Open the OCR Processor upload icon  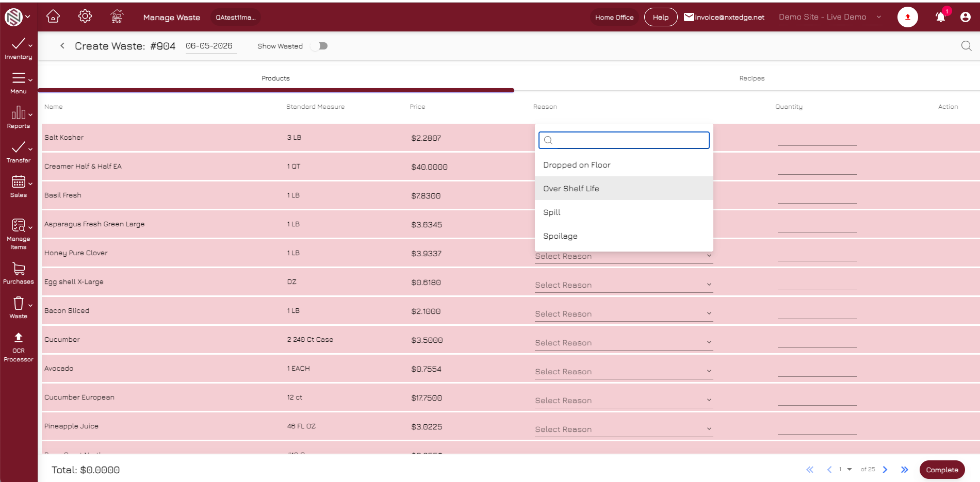19,337
